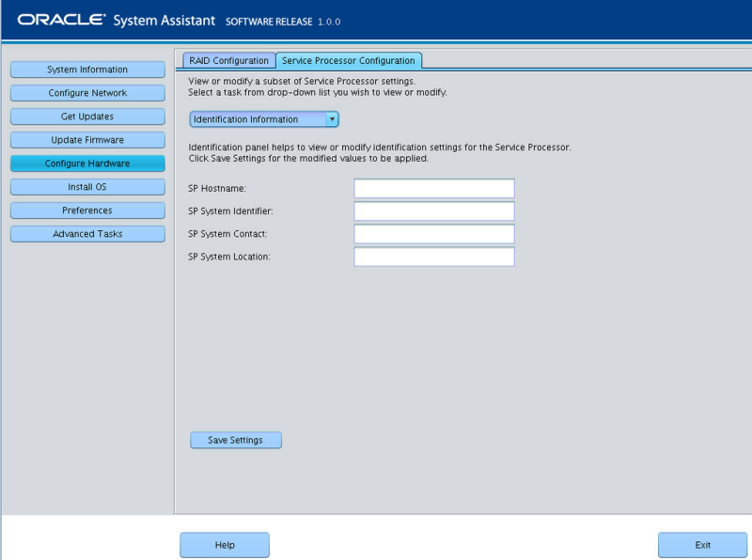The image size is (752, 560).
Task: Click the 'SP System Contact:' label
Action: pos(227,234)
